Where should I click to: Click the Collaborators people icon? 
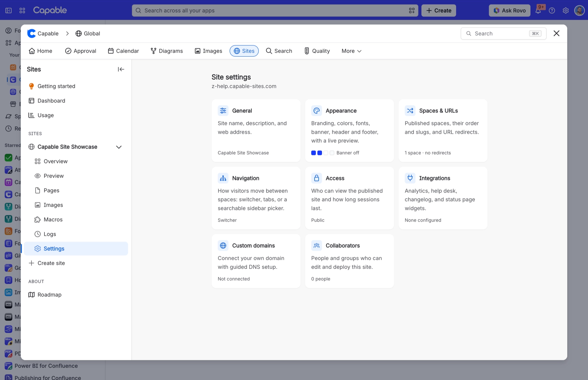click(x=317, y=246)
